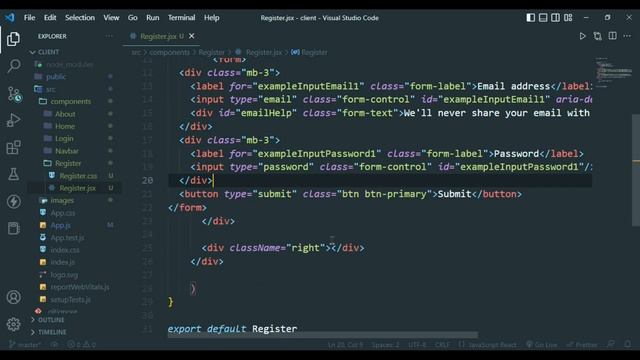Select the Register.jsx editor tab
This screenshot has width=640, height=360.
(x=162, y=36)
